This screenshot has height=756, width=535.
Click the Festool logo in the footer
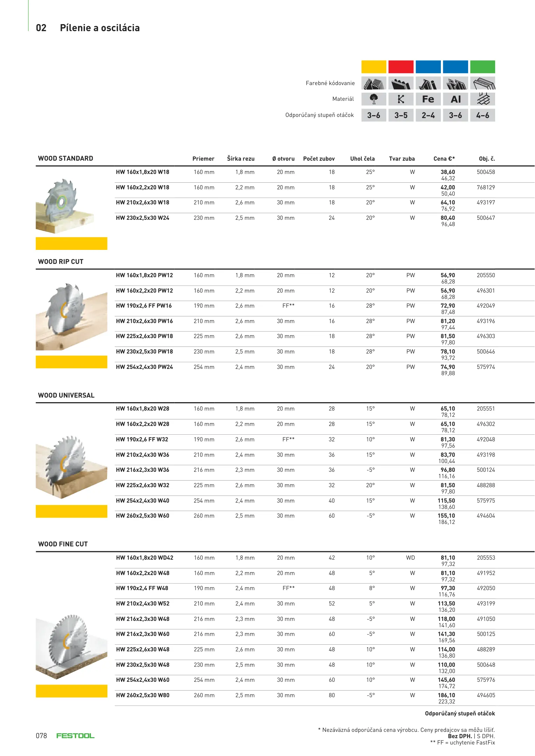point(75,736)
